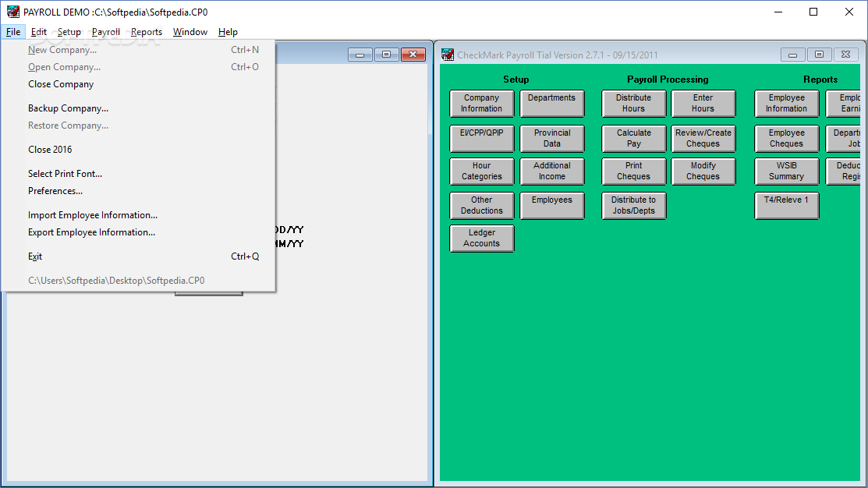Restore the left inner window
Image resolution: width=868 pixels, height=488 pixels.
pyautogui.click(x=386, y=55)
